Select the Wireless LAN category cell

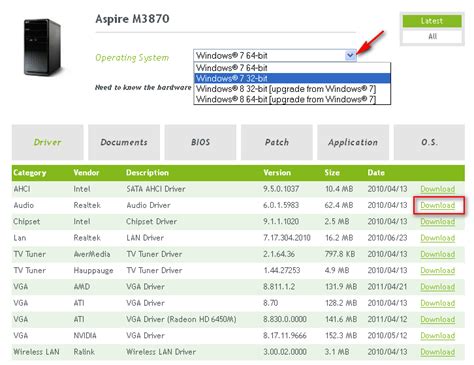(36, 352)
